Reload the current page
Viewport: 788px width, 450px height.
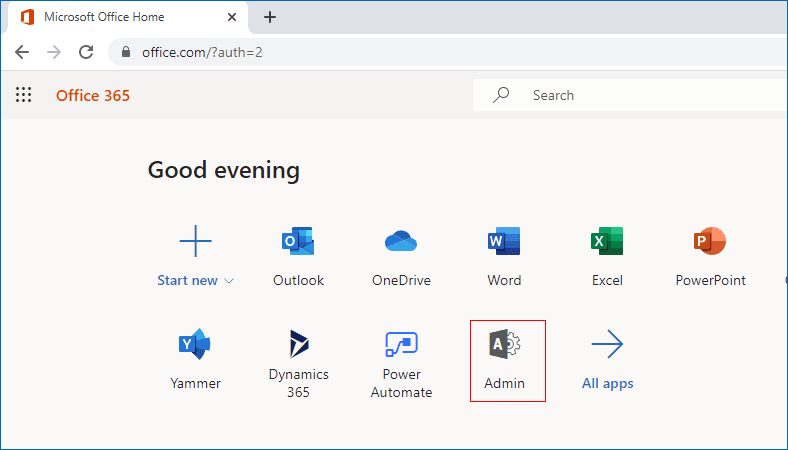[x=86, y=52]
